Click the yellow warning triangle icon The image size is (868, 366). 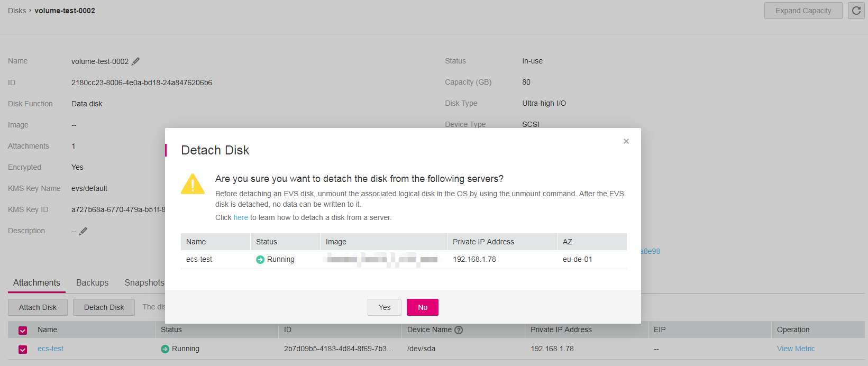pyautogui.click(x=193, y=184)
